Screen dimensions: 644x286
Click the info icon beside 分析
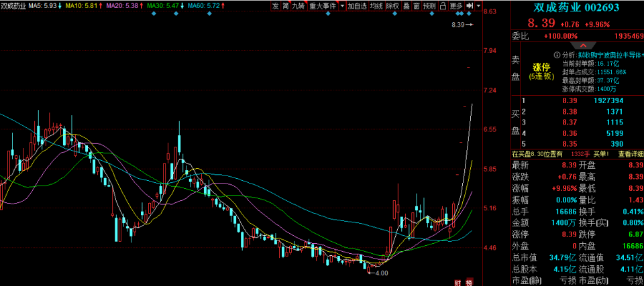click(556, 55)
